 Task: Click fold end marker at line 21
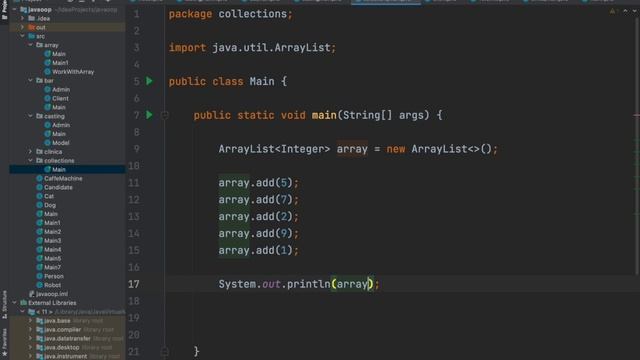tap(164, 351)
